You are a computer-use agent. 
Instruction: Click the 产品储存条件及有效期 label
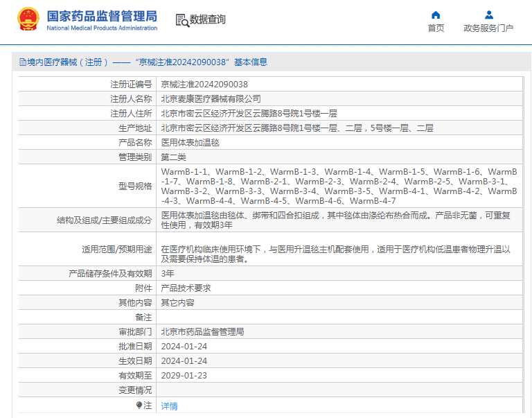pyautogui.click(x=110, y=274)
